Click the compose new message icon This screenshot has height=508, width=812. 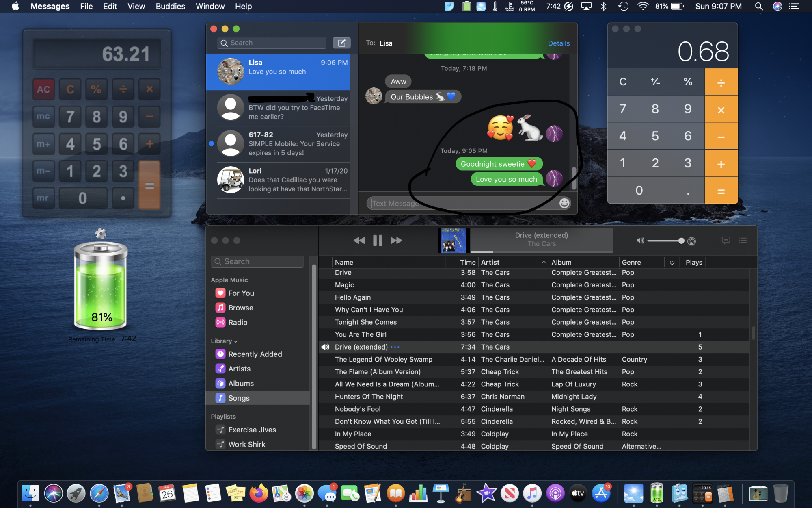pyautogui.click(x=341, y=43)
